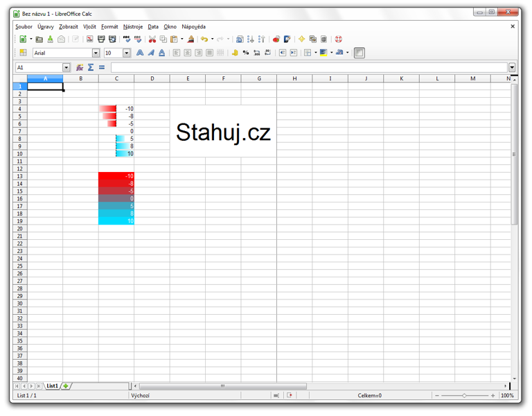The height and width of the screenshot is (416, 532).
Task: Open the Undo history dropdown arrow
Action: coord(213,39)
